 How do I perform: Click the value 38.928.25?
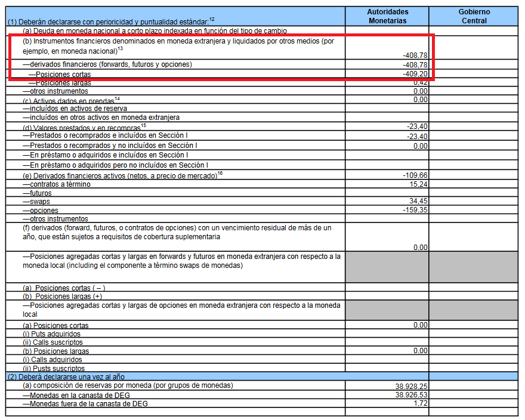point(412,386)
